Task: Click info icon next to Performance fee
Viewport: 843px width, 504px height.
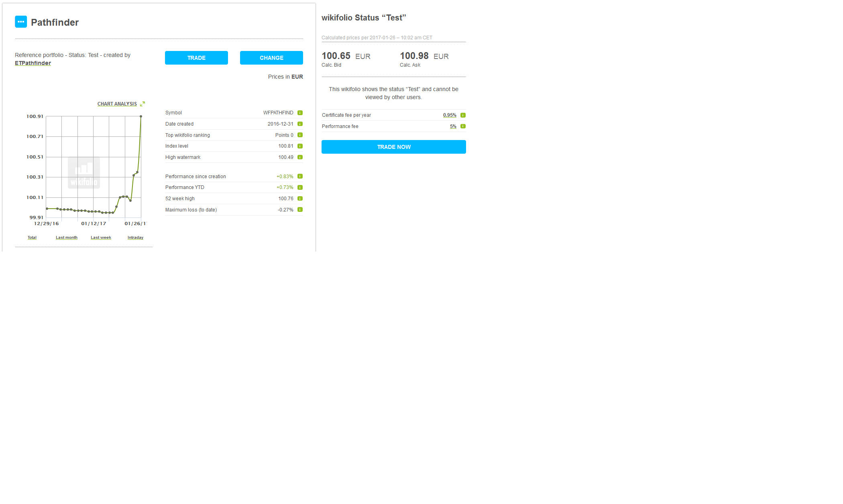Action: point(463,126)
